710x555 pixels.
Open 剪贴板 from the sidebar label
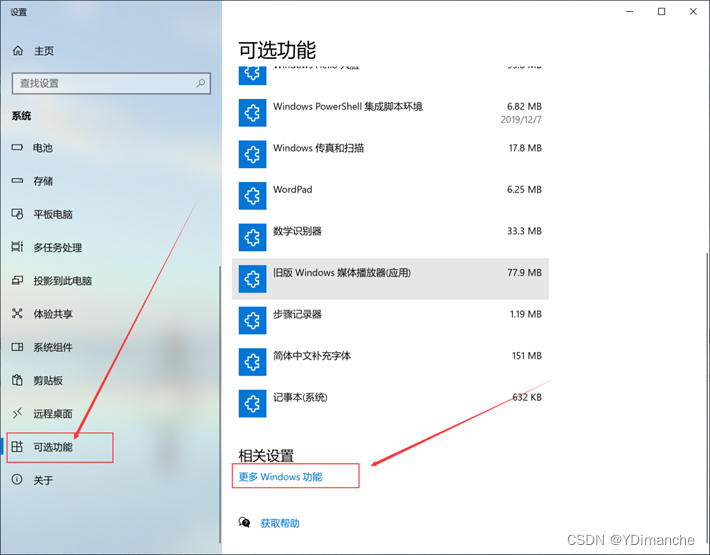pyautogui.click(x=48, y=380)
